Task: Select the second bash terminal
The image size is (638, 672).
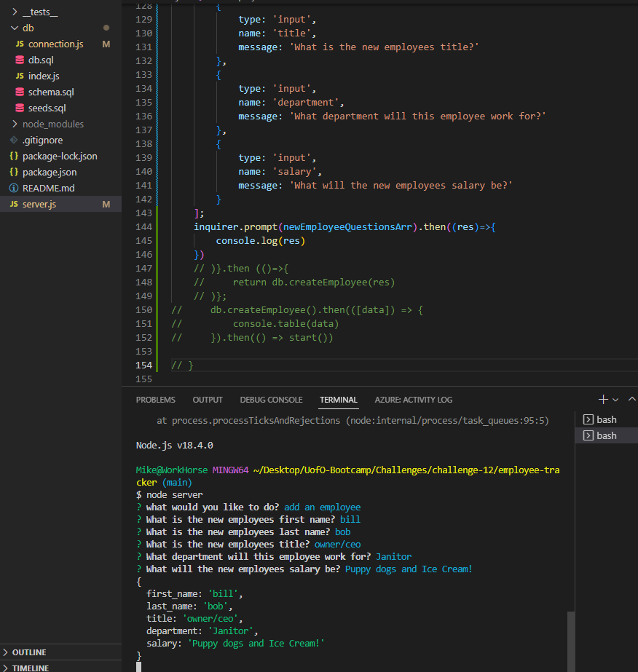Action: (x=606, y=436)
